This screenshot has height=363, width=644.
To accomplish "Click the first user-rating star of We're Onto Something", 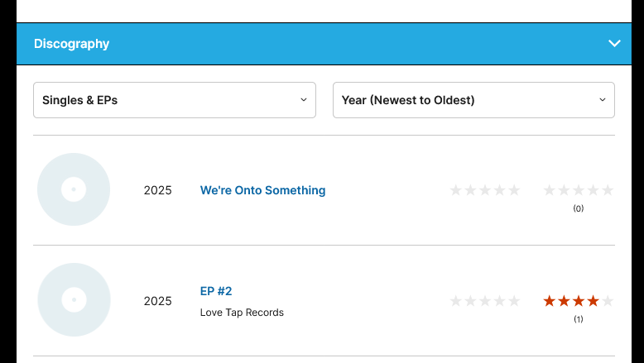I will point(550,190).
